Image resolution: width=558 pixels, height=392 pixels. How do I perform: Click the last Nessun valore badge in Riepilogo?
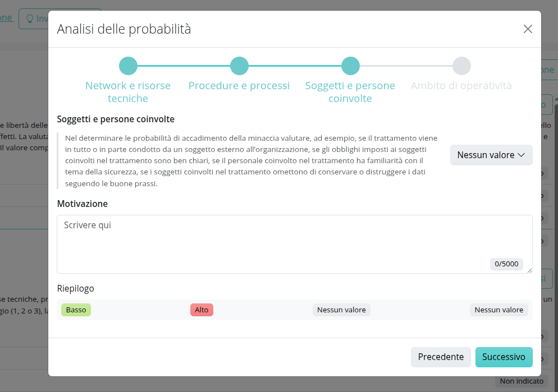coord(499,310)
